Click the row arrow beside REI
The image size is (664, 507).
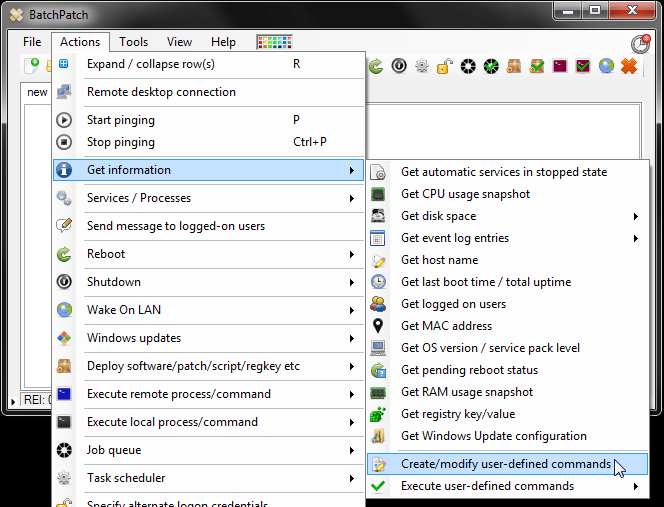(13, 401)
